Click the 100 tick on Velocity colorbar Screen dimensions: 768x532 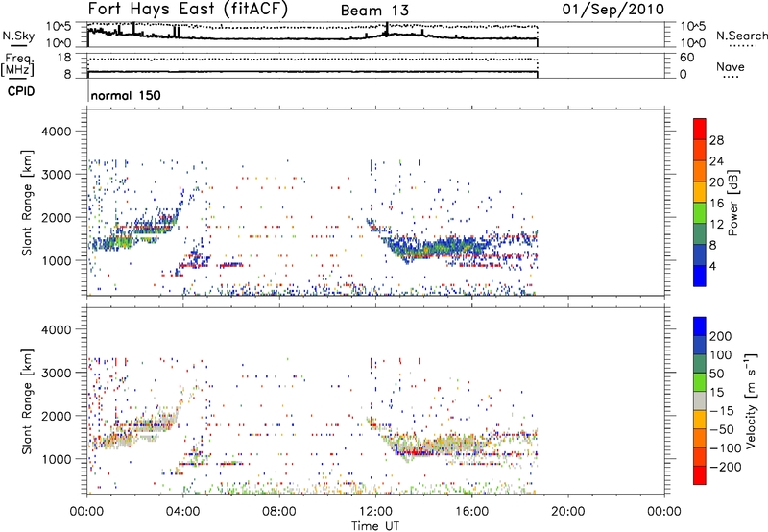pyautogui.click(x=721, y=355)
